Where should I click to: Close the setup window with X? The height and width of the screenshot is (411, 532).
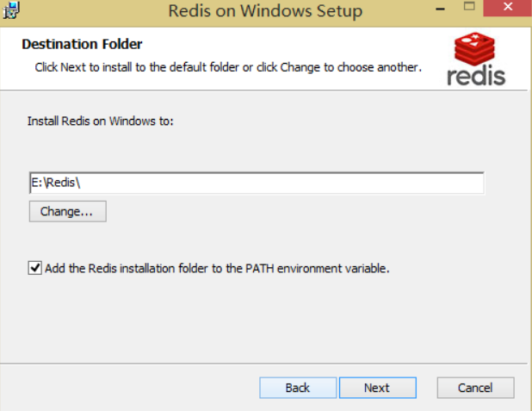click(507, 8)
